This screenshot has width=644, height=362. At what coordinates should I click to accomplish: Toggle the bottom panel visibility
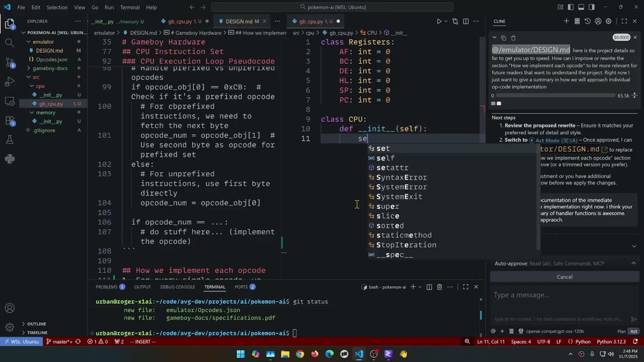(x=582, y=7)
